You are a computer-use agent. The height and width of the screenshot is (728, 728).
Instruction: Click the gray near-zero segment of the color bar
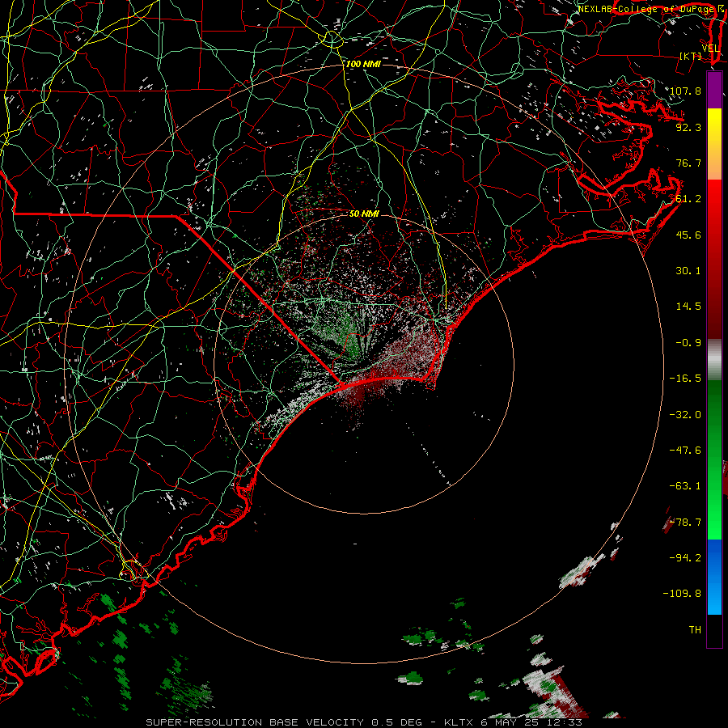pos(714,360)
